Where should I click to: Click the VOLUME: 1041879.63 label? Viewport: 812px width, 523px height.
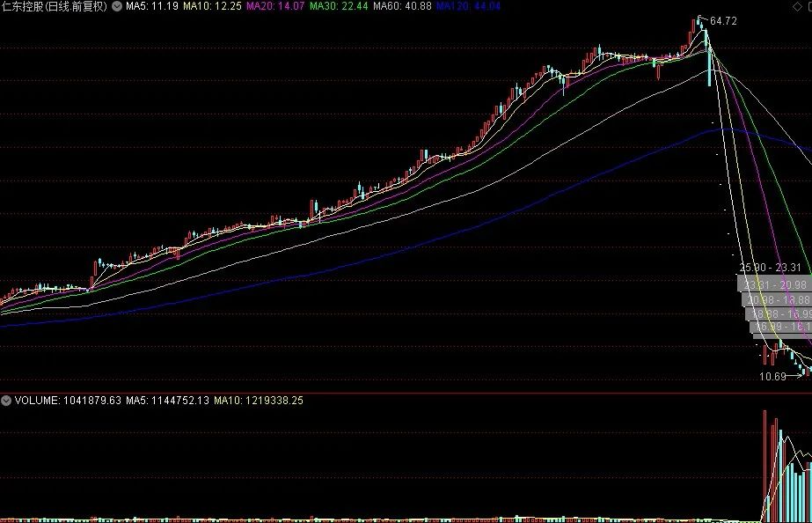pyautogui.click(x=68, y=400)
